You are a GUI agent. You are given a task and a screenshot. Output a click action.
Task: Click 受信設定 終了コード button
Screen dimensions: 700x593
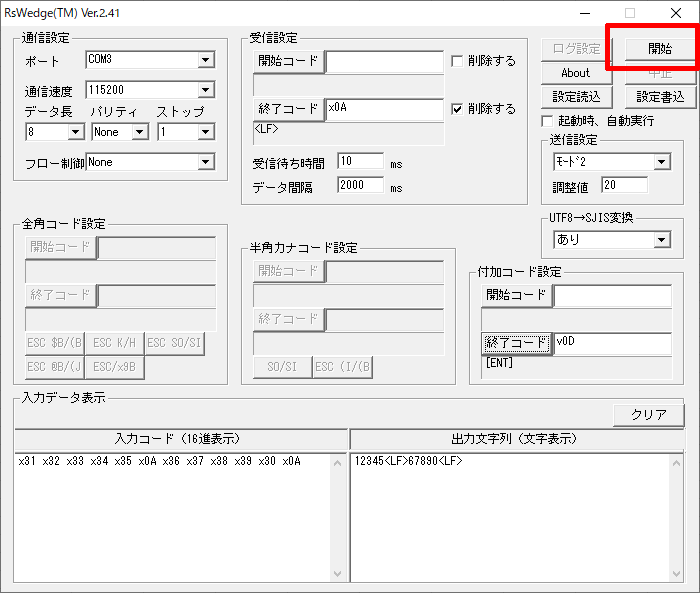pos(288,109)
